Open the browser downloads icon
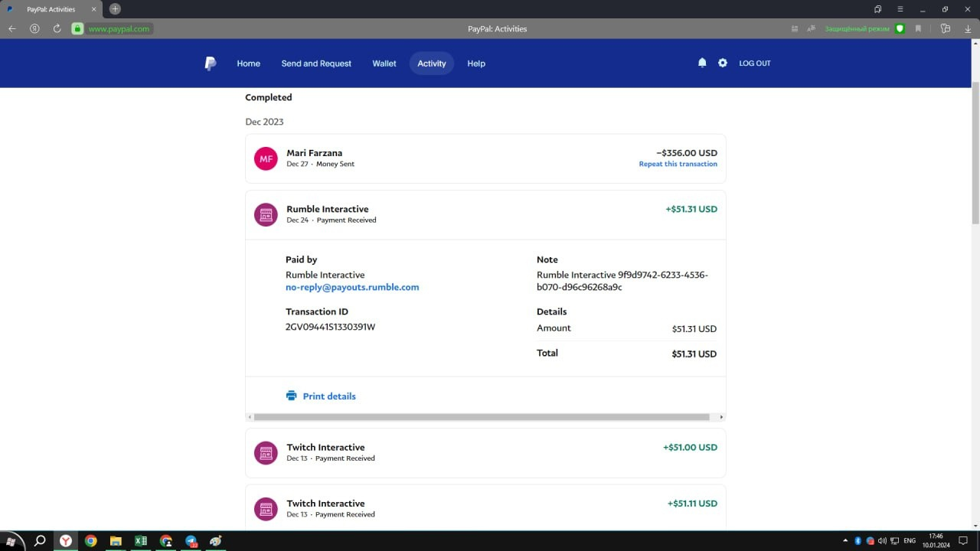Viewport: 980px width, 551px height. click(x=968, y=29)
